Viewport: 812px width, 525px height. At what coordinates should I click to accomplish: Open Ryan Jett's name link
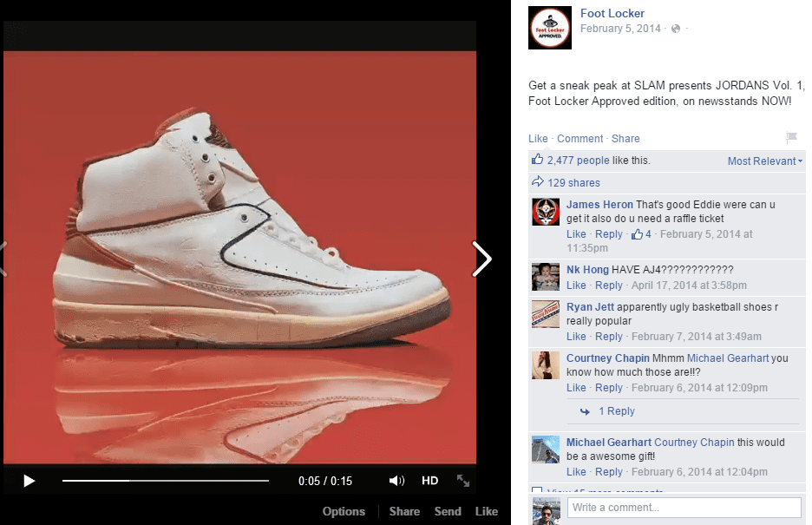point(591,307)
